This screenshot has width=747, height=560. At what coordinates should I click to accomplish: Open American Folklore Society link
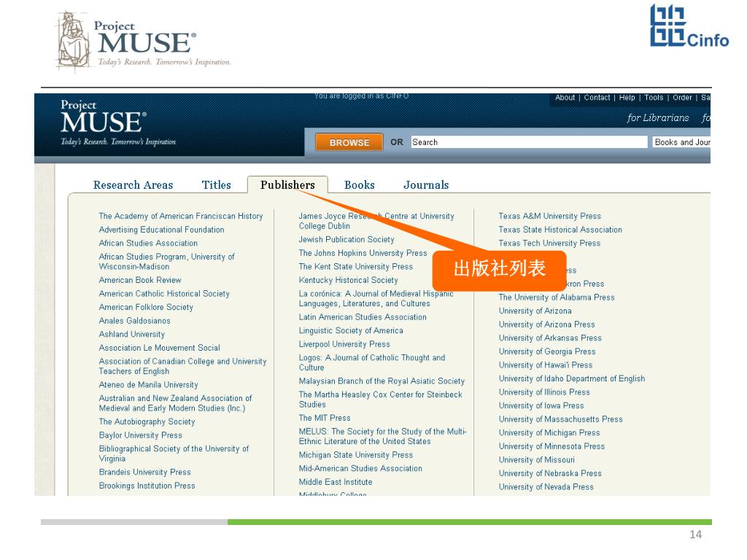tap(146, 307)
